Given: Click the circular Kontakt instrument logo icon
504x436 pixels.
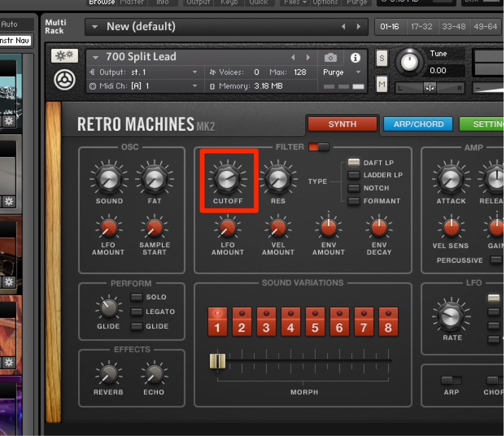Looking at the screenshot, I should point(65,80).
